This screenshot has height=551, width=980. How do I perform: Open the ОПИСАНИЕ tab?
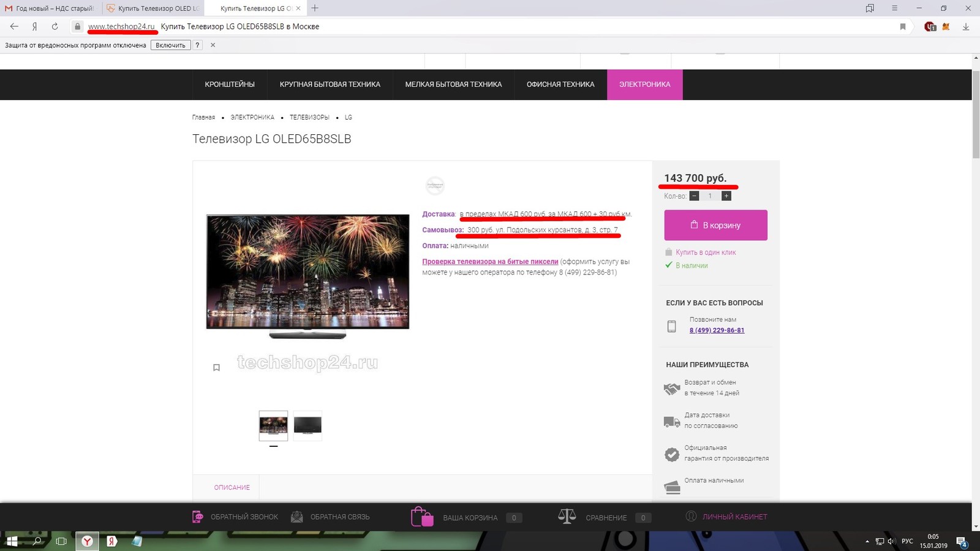(x=232, y=487)
